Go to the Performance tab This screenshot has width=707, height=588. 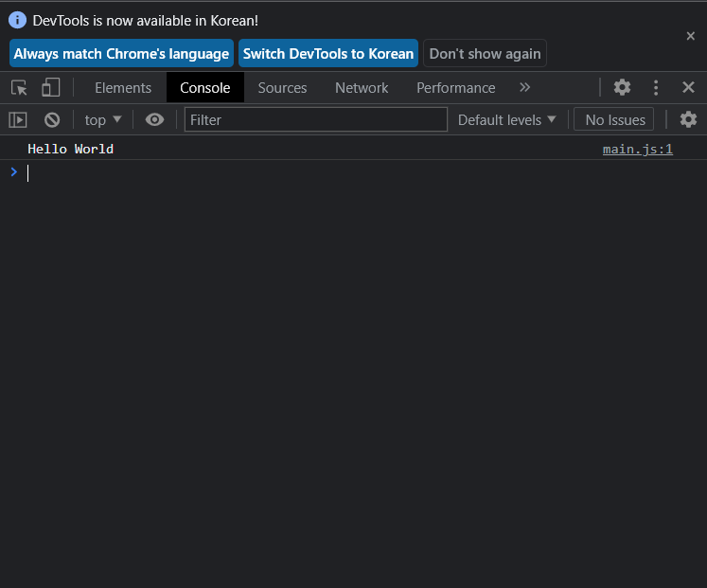(456, 87)
